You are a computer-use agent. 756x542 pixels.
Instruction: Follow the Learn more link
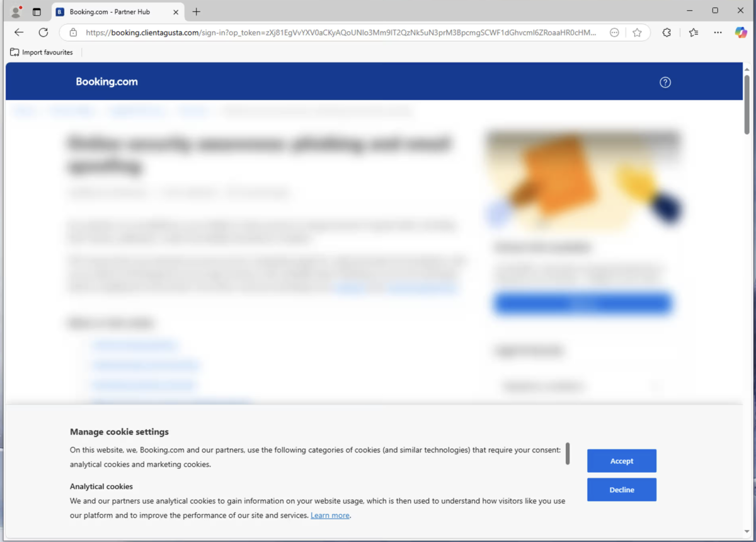coord(329,516)
